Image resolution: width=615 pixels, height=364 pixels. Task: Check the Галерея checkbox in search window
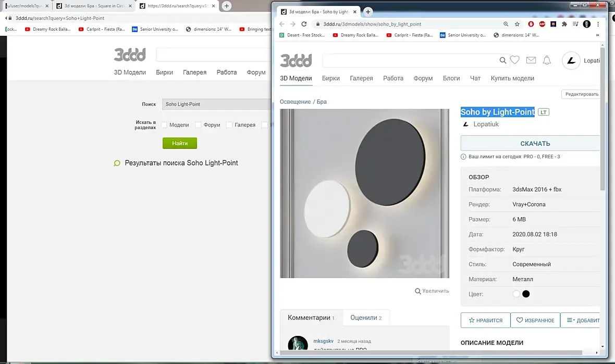pos(229,124)
